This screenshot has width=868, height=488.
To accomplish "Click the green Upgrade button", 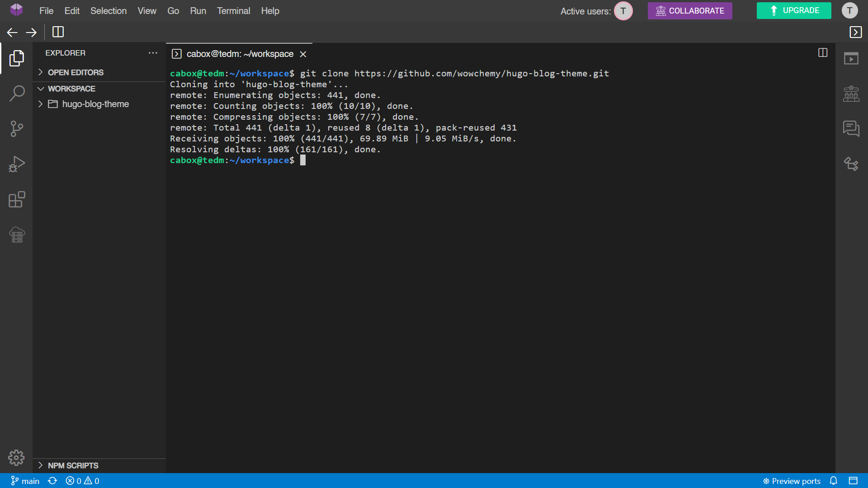I will point(793,10).
